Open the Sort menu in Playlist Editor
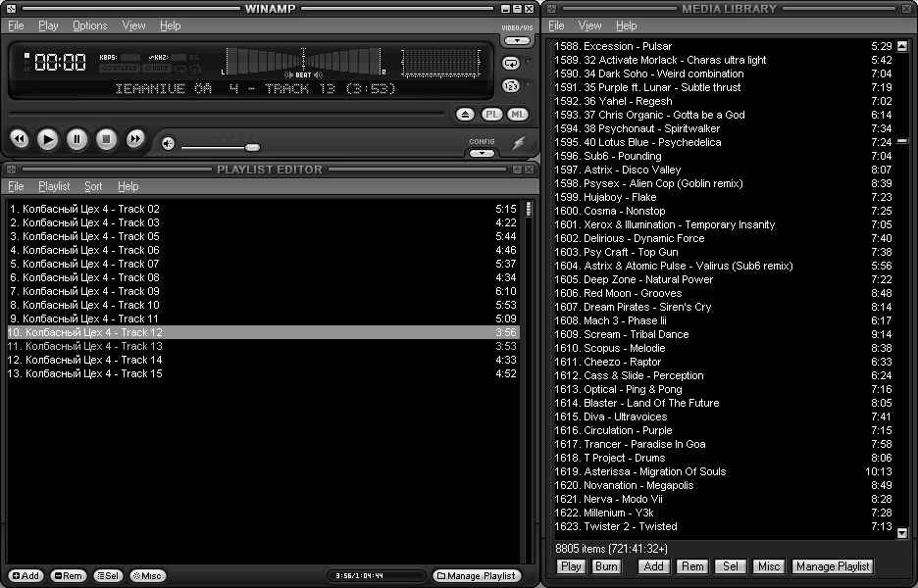Viewport: 918px width, 588px height. [x=93, y=186]
